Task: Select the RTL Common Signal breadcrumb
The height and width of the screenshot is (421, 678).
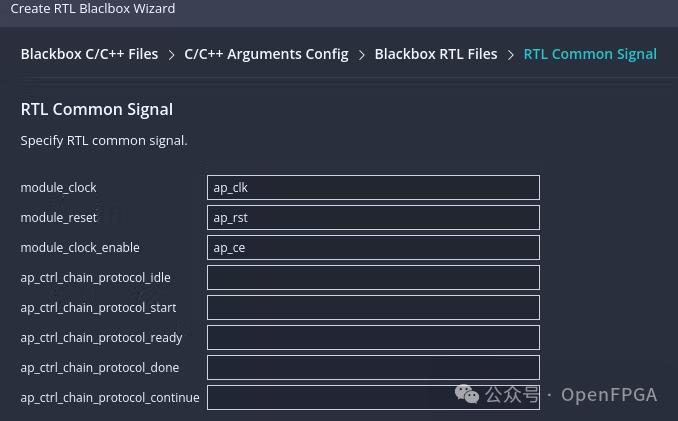Action: point(590,54)
